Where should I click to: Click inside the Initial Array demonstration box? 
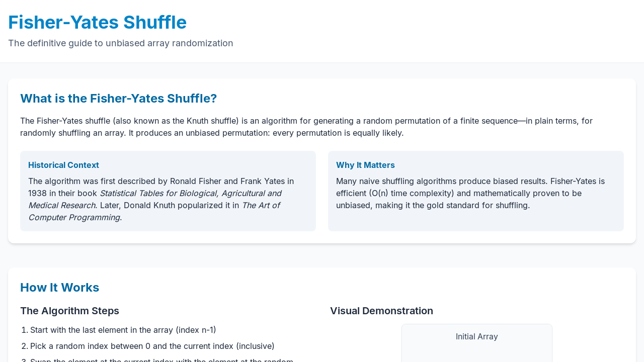477,343
